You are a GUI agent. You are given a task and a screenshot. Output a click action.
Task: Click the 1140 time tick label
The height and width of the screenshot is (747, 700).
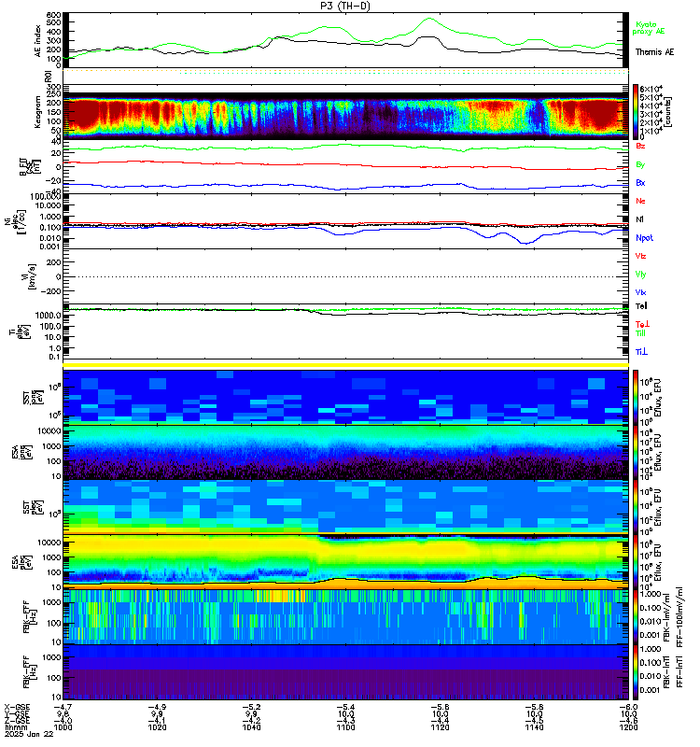[x=534, y=728]
